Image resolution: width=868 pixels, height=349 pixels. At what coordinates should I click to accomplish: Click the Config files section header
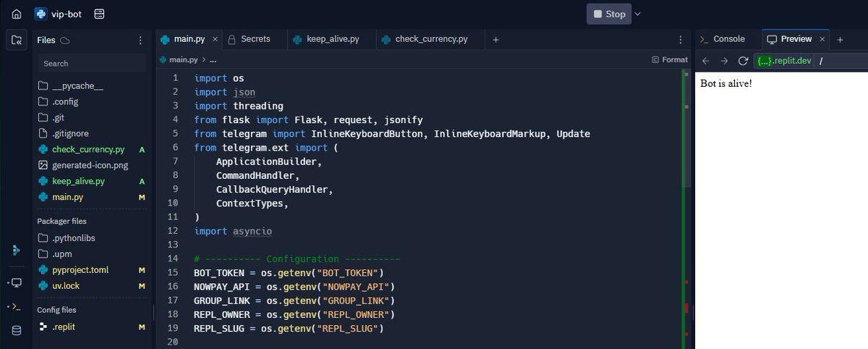[56, 310]
